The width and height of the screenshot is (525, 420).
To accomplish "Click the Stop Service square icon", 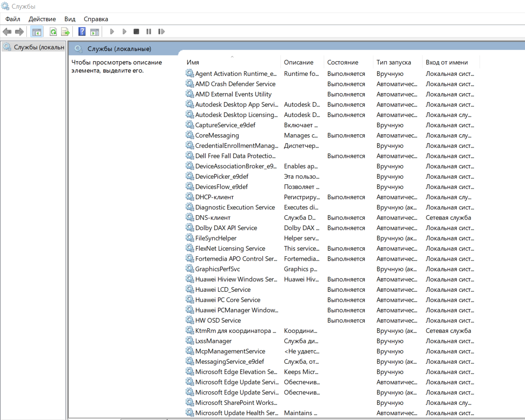I will (136, 32).
